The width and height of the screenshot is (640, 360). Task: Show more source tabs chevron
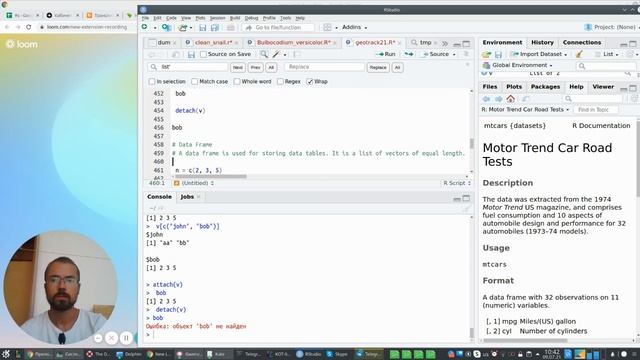coord(445,43)
